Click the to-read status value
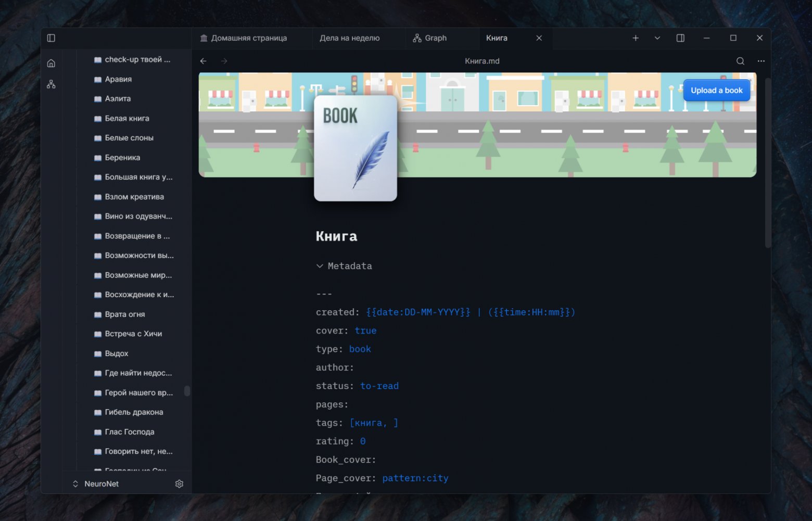Image resolution: width=812 pixels, height=521 pixels. (379, 386)
